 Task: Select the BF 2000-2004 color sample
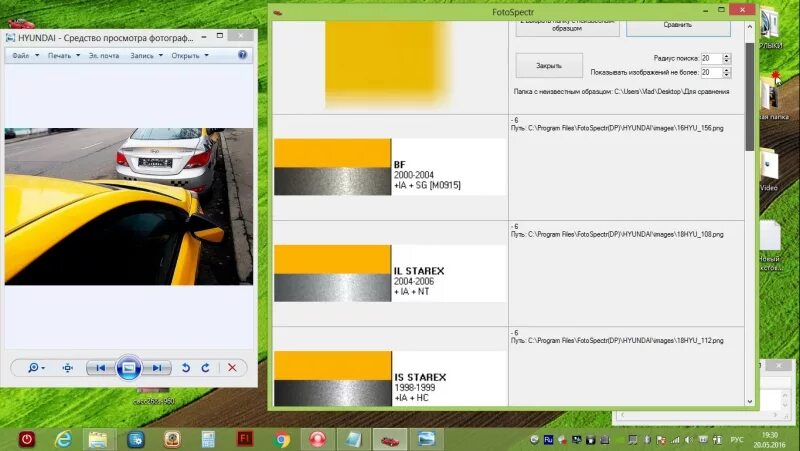coord(390,167)
